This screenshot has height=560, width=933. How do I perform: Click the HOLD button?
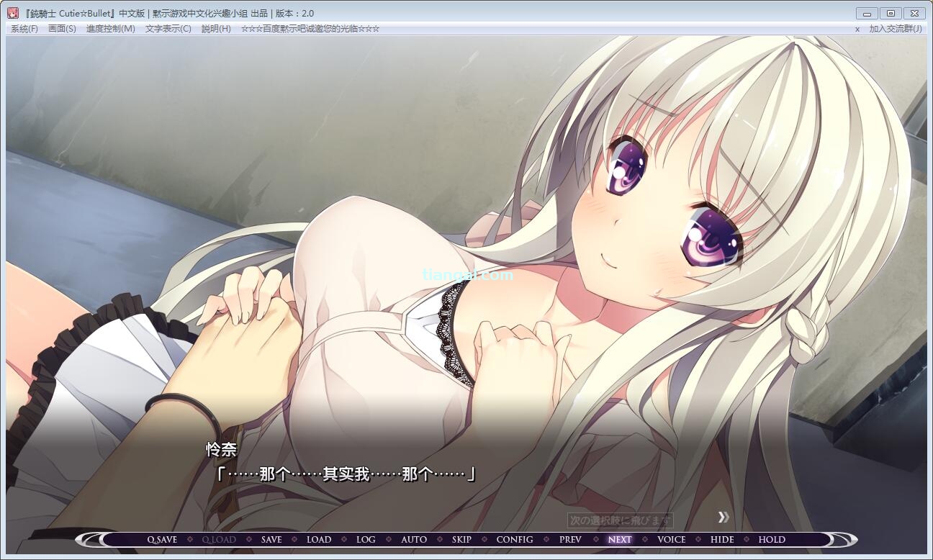(x=772, y=539)
